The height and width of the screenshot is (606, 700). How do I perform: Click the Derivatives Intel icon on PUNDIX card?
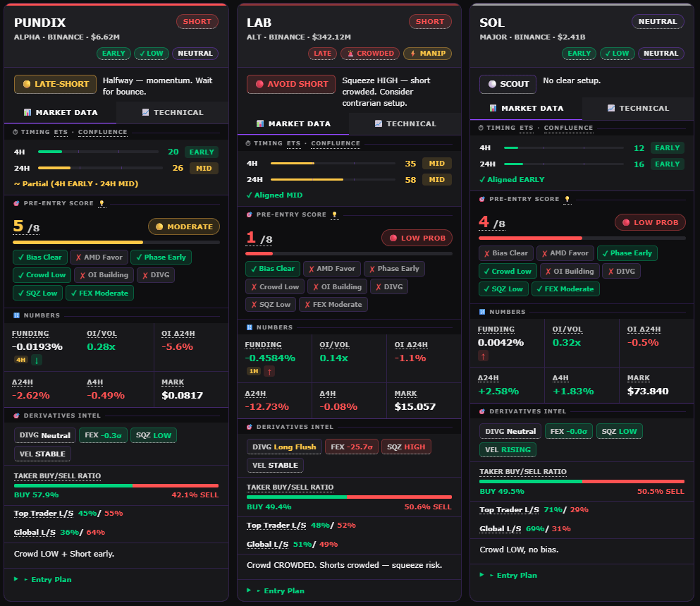16,416
